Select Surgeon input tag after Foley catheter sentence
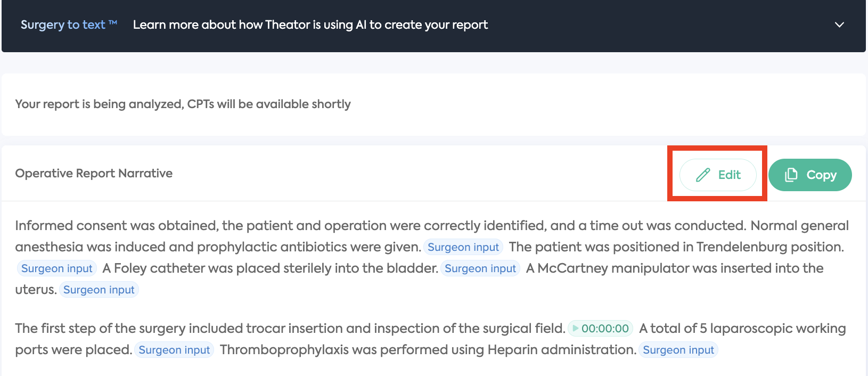The width and height of the screenshot is (868, 376). [480, 268]
